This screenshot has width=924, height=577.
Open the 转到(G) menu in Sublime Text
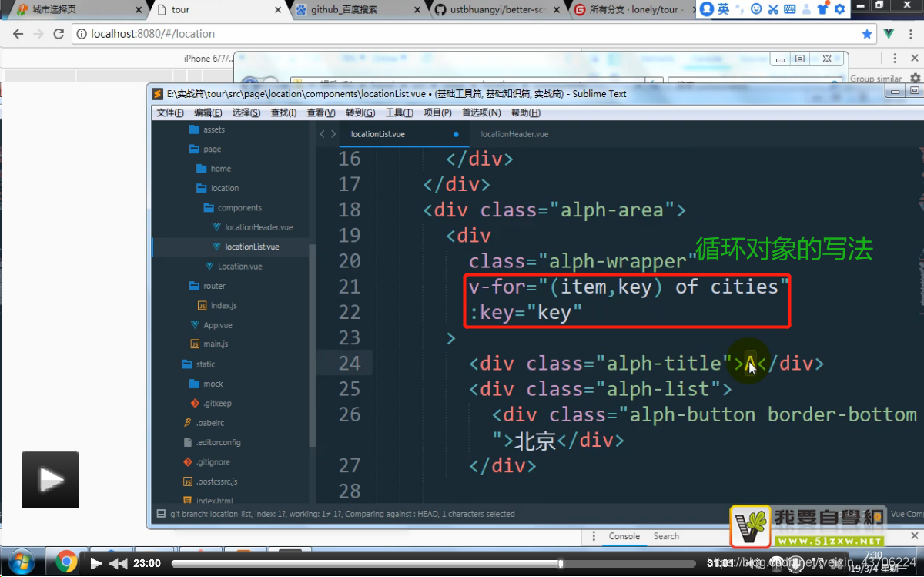360,112
